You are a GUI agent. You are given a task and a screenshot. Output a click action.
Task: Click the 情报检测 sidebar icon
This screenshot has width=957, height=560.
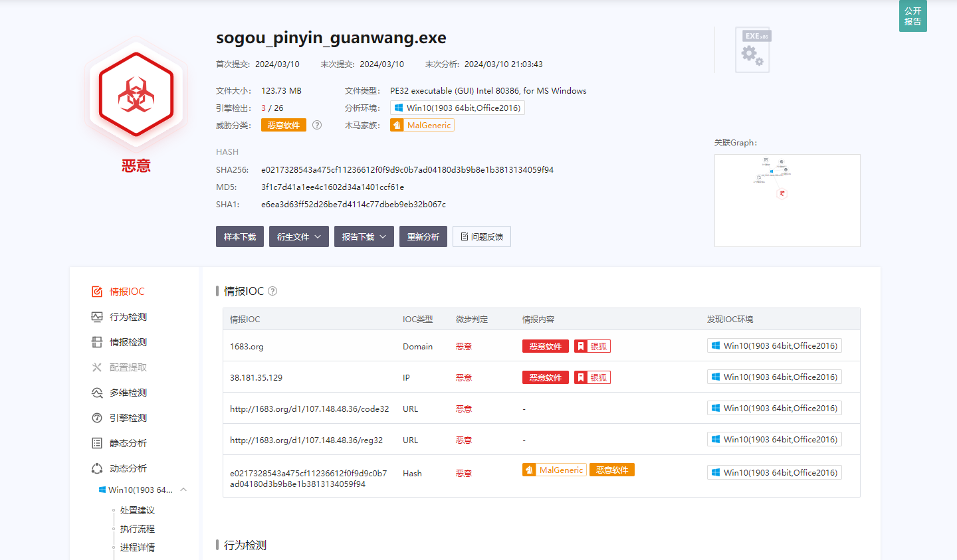coord(97,342)
